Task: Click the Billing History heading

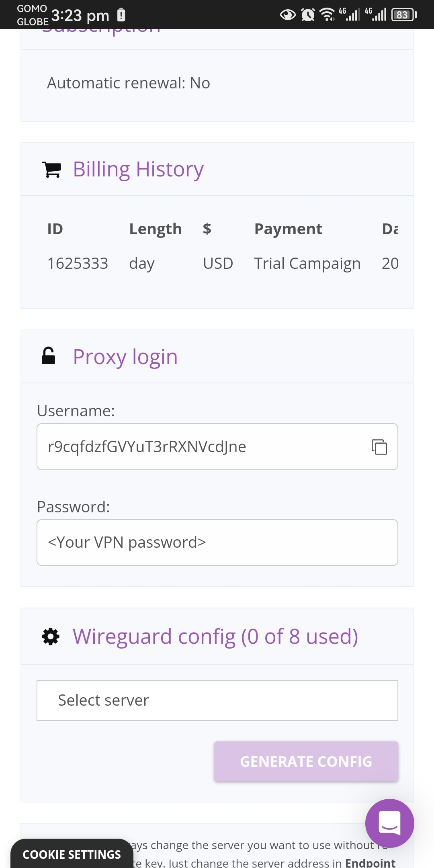Action: (138, 170)
